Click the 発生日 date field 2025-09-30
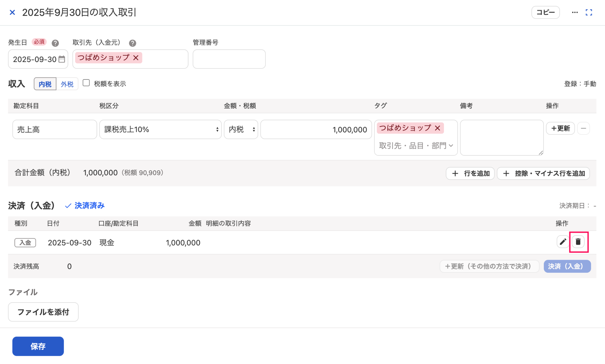 [38, 59]
